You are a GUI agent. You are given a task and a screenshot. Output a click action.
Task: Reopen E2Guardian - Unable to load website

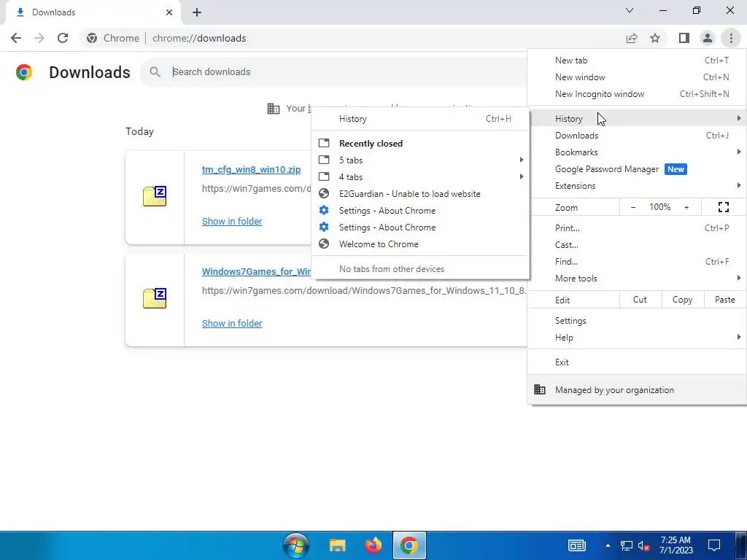coord(420,194)
